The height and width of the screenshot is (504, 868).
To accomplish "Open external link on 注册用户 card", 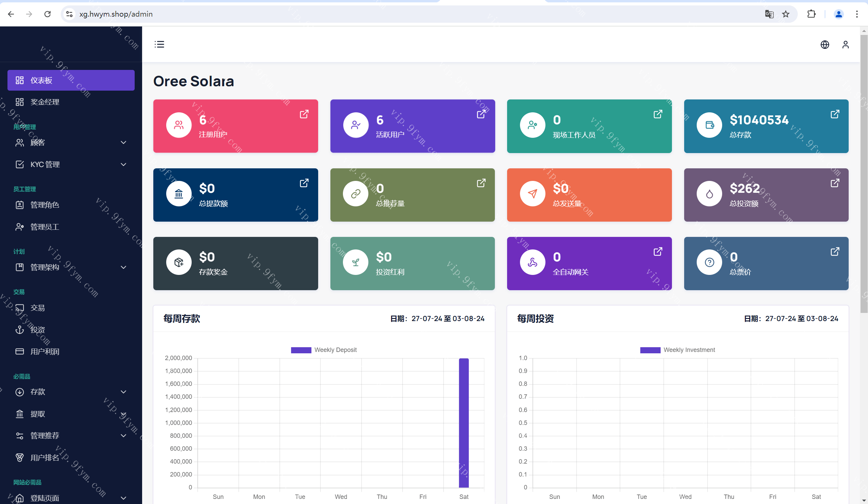I will click(304, 114).
